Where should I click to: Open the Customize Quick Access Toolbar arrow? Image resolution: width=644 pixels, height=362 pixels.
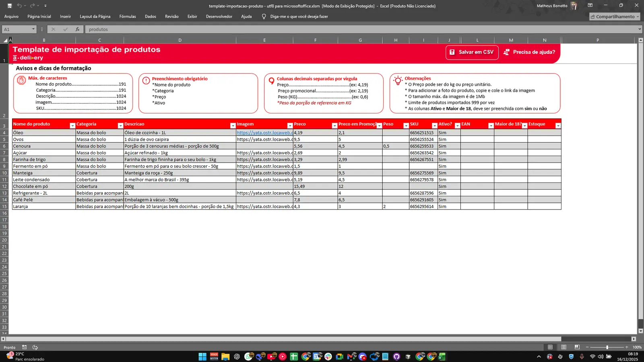pyautogui.click(x=45, y=6)
